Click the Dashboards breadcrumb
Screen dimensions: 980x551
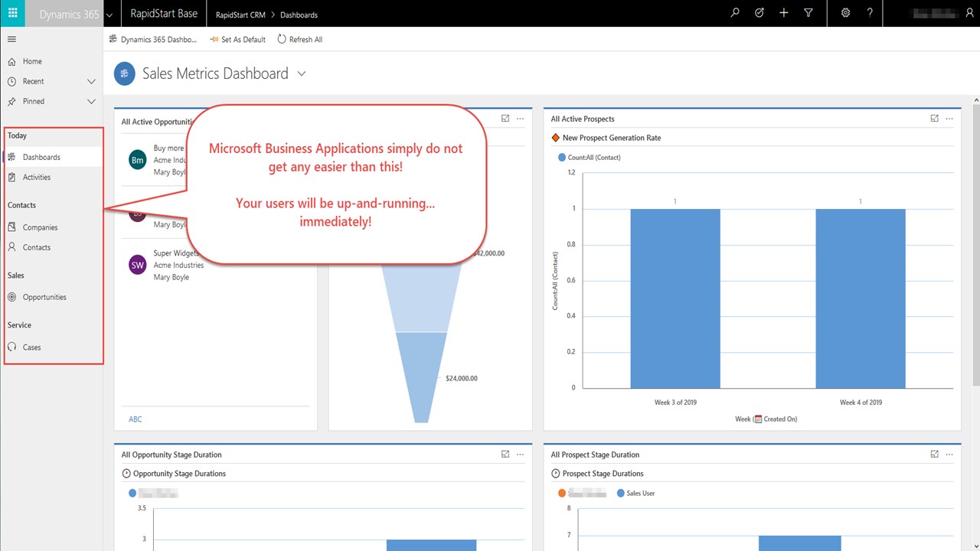pyautogui.click(x=299, y=15)
